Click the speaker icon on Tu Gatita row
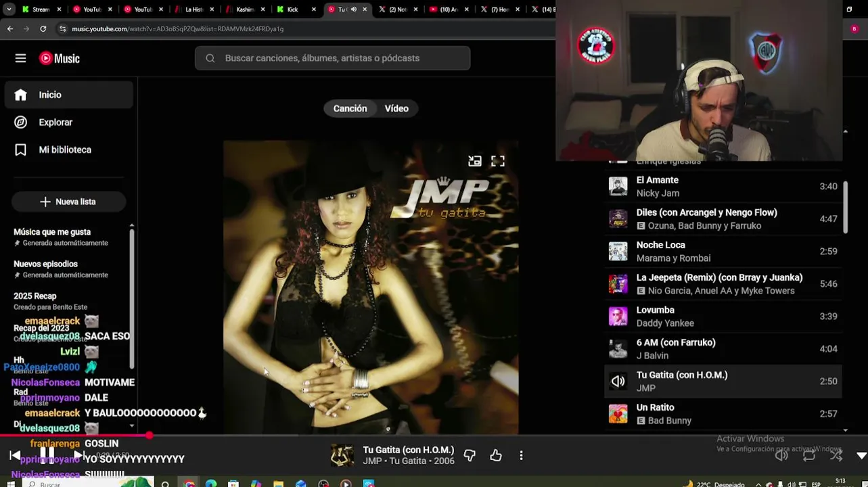 pyautogui.click(x=618, y=381)
